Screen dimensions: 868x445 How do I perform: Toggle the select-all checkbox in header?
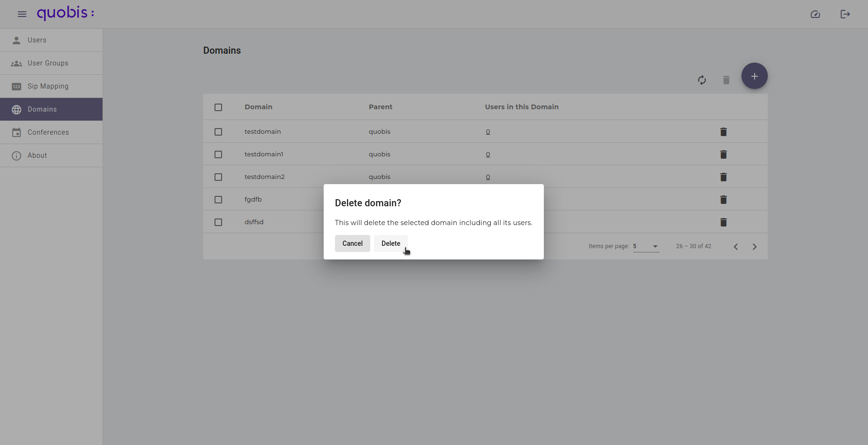point(218,107)
